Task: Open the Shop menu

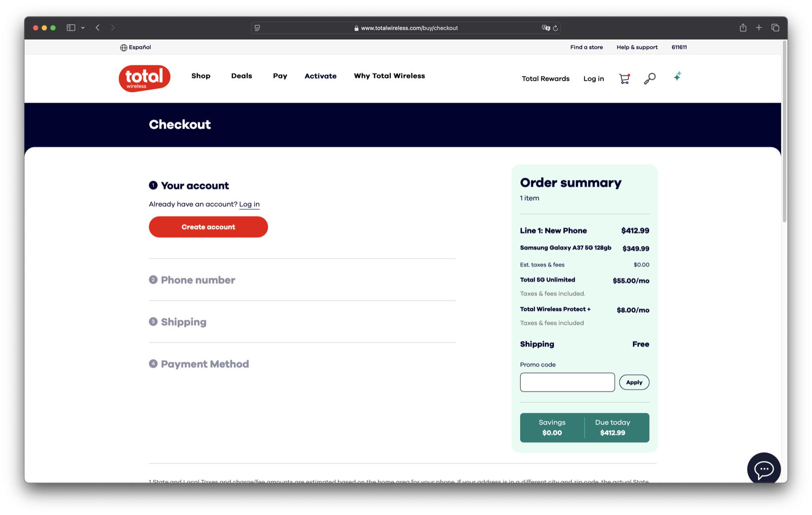Action: 200,76
